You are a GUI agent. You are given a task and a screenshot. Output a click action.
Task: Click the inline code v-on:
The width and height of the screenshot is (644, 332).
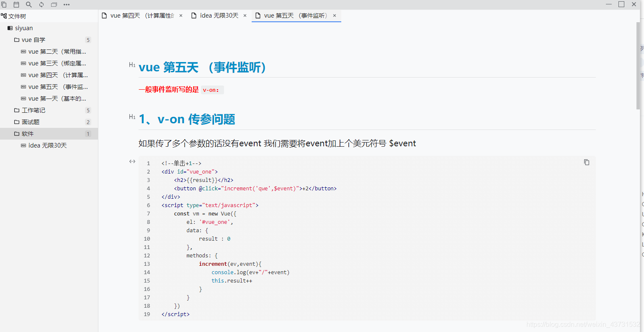[x=212, y=90]
